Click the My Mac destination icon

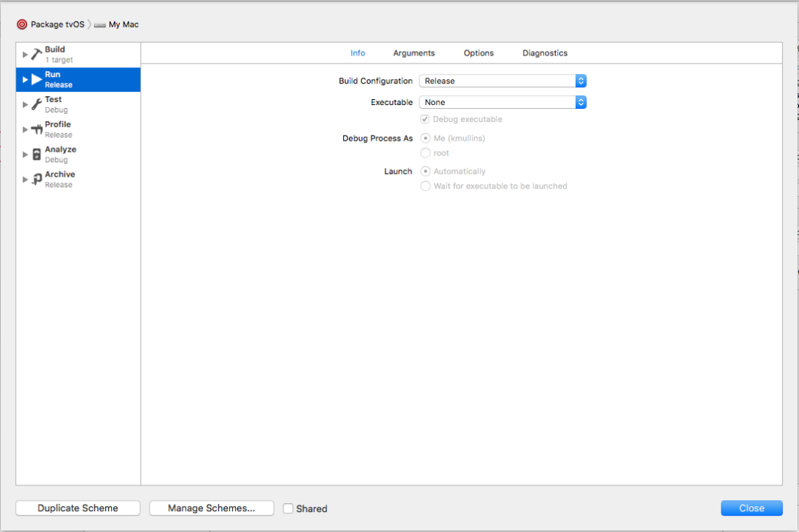[x=99, y=24]
